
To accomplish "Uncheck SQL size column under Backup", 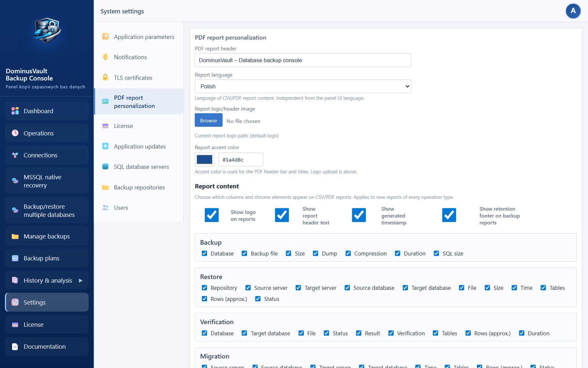I will (436, 254).
